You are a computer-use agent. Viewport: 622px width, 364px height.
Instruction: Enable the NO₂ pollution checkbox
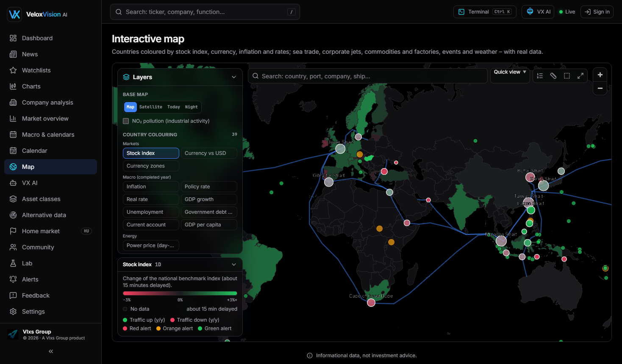(126, 121)
